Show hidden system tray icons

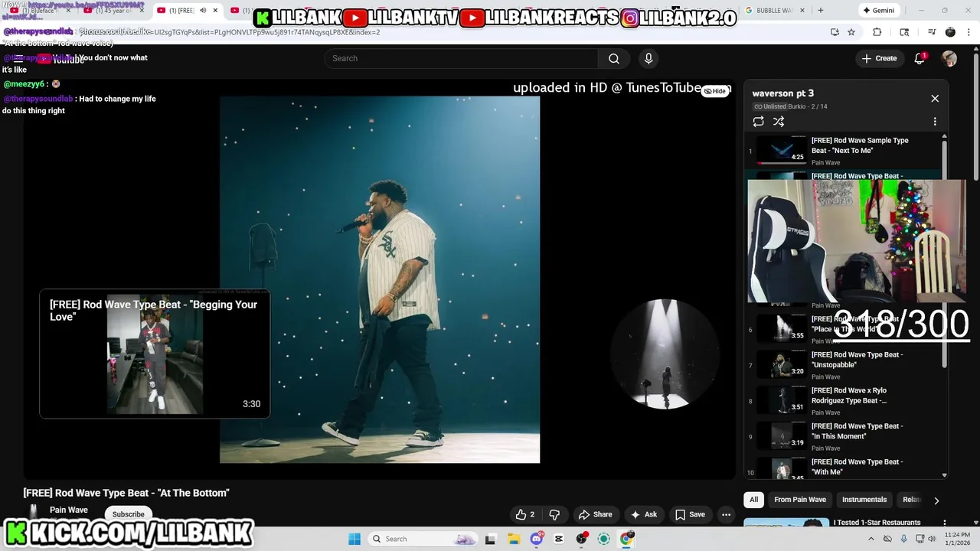point(871,539)
